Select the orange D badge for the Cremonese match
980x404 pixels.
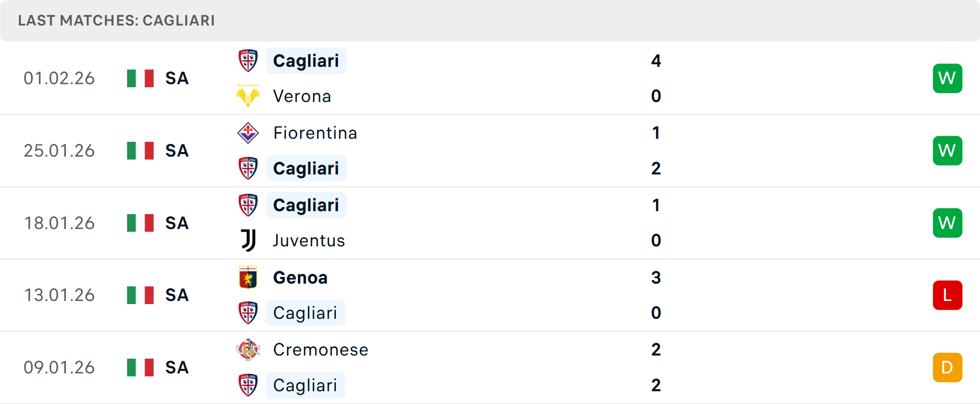(947, 367)
